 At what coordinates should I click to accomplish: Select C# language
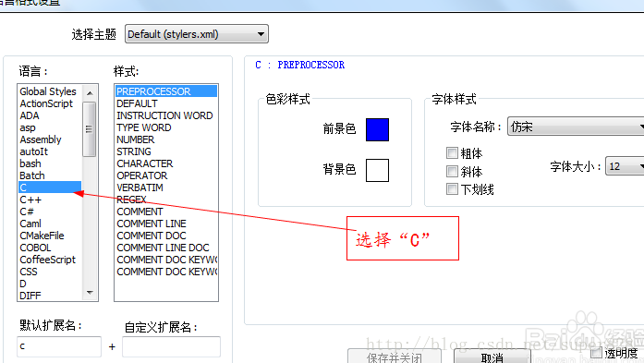[x=27, y=212]
